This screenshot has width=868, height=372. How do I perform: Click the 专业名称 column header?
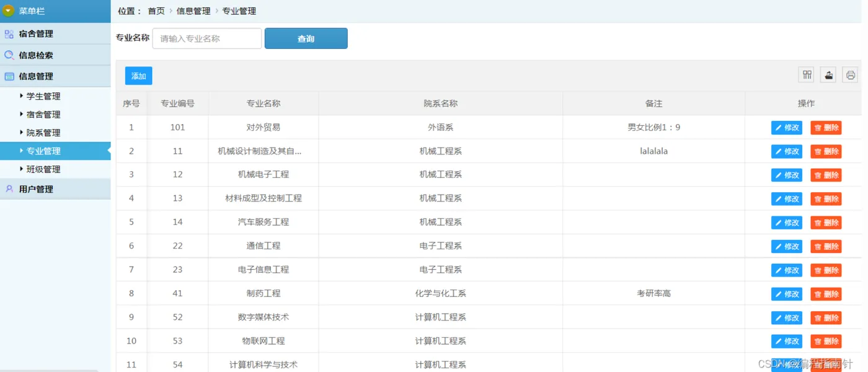263,104
